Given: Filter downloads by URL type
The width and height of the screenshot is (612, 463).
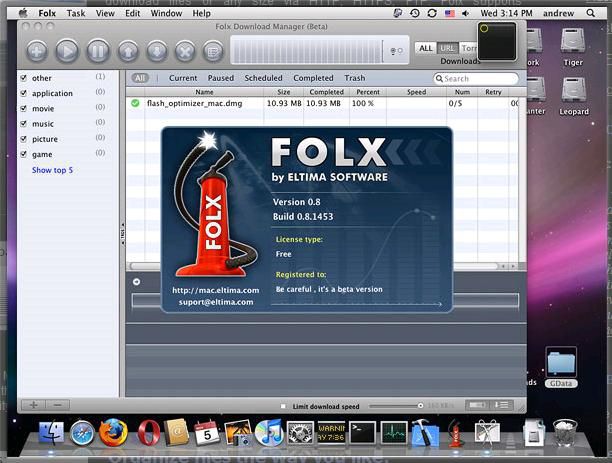Looking at the screenshot, I should pyautogui.click(x=448, y=48).
